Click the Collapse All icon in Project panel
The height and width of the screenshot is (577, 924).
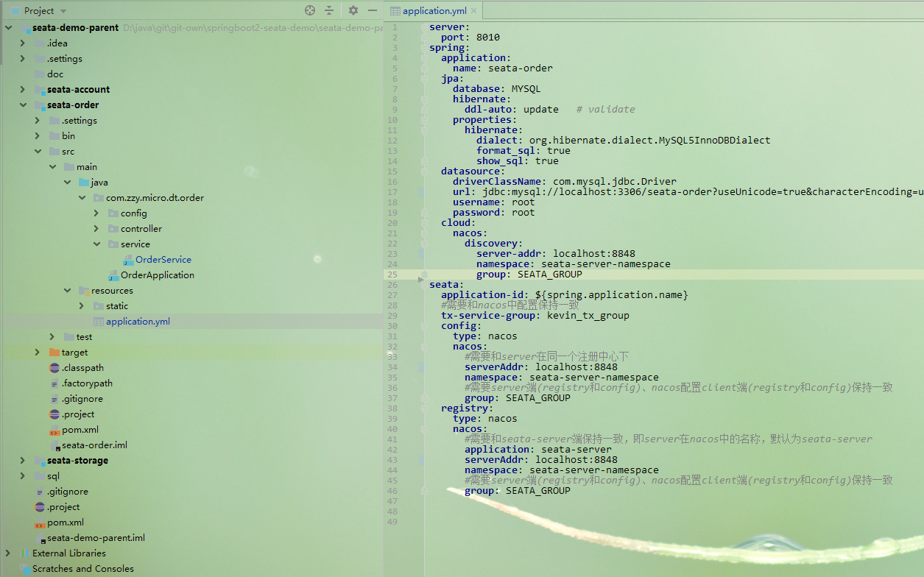(x=329, y=10)
